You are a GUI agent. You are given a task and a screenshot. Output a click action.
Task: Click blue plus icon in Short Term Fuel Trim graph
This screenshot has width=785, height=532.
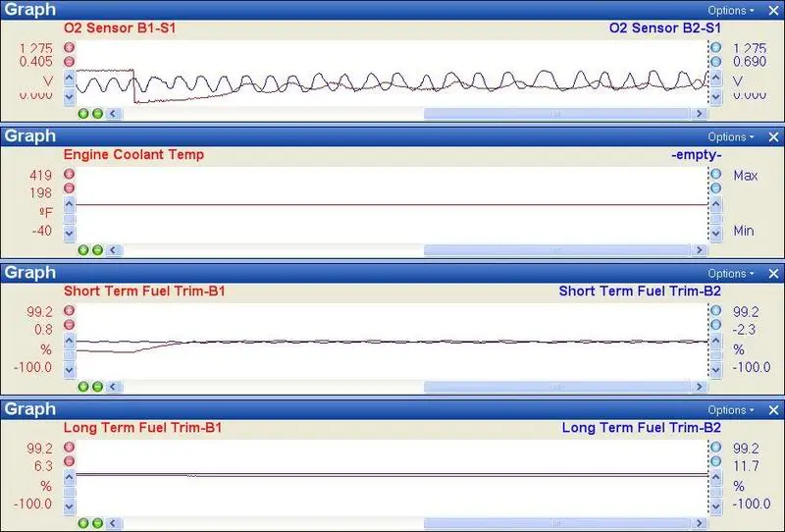pos(716,310)
